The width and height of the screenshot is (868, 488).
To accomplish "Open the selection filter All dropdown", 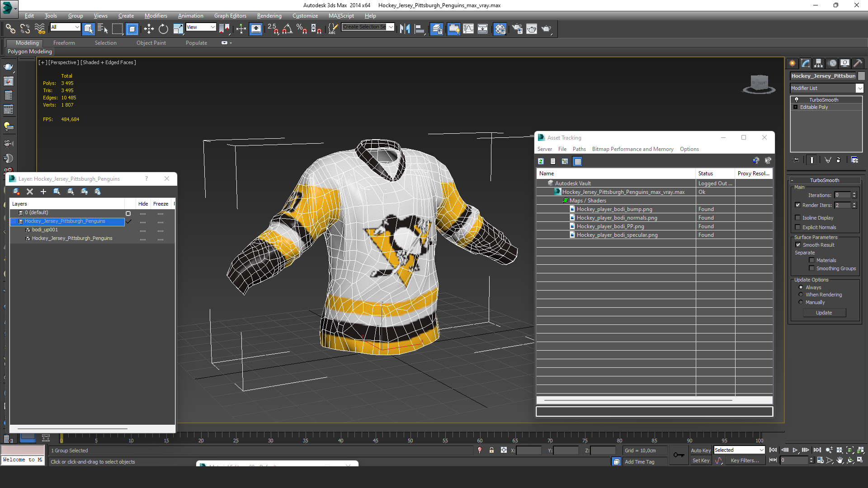I will [65, 27].
